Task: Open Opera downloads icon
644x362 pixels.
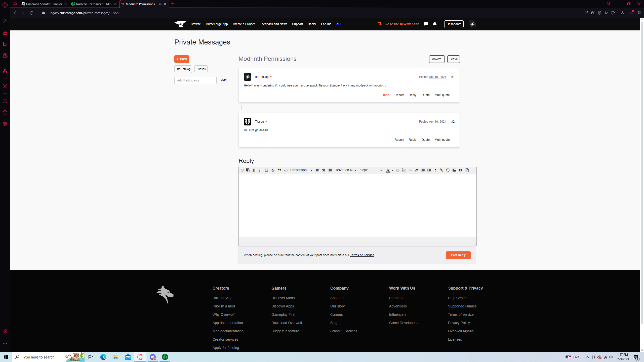Action: [631, 13]
